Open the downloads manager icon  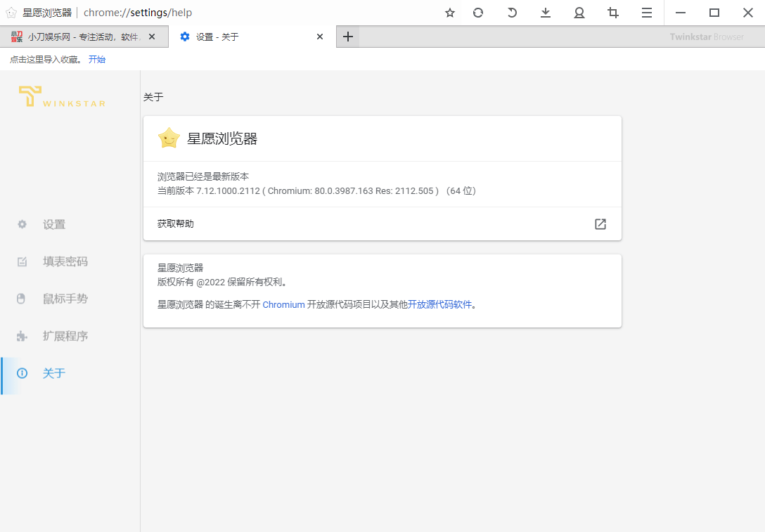click(545, 13)
